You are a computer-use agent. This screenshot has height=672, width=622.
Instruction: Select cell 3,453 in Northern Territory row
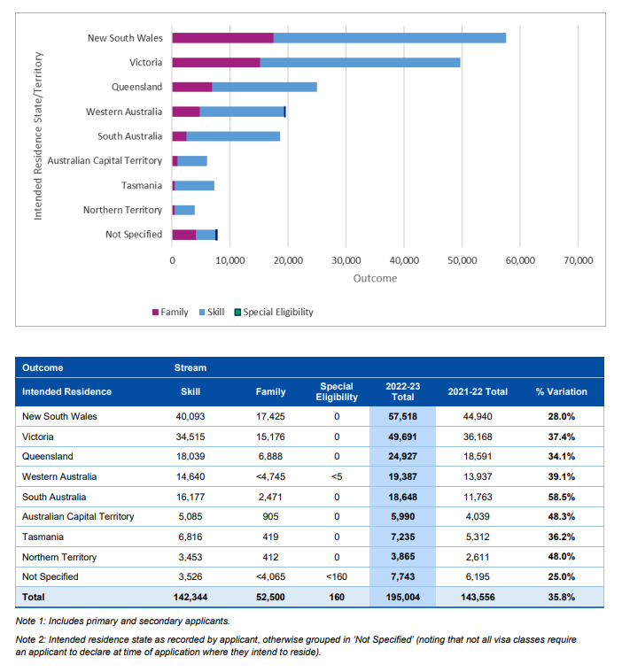point(190,557)
